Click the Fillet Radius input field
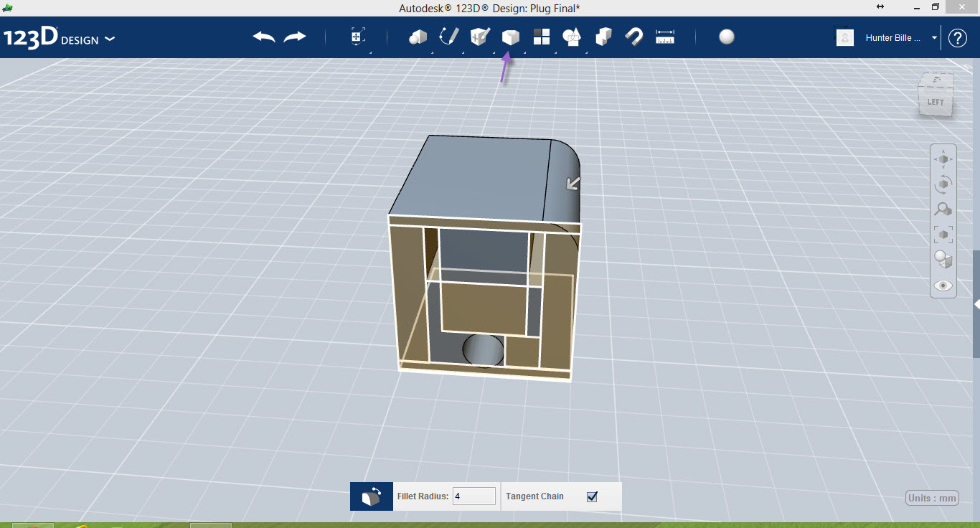Screen dimensions: 980x528 click(x=474, y=496)
